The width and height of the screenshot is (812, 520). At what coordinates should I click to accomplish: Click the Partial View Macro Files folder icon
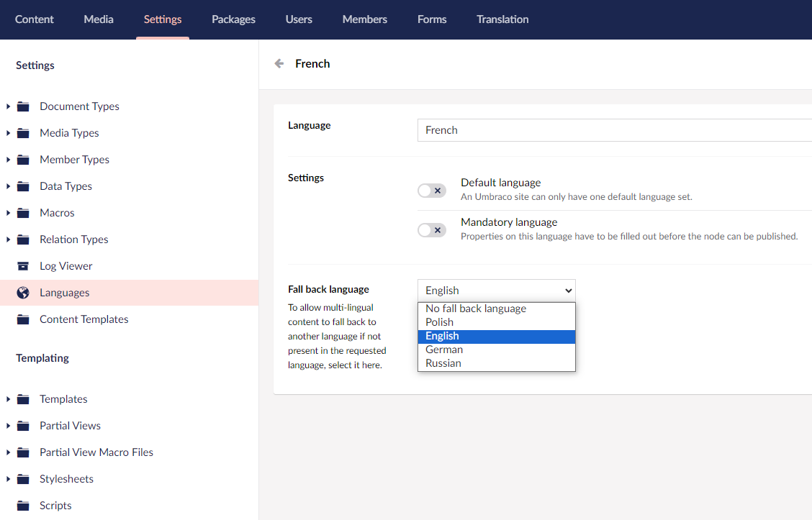tap(22, 452)
